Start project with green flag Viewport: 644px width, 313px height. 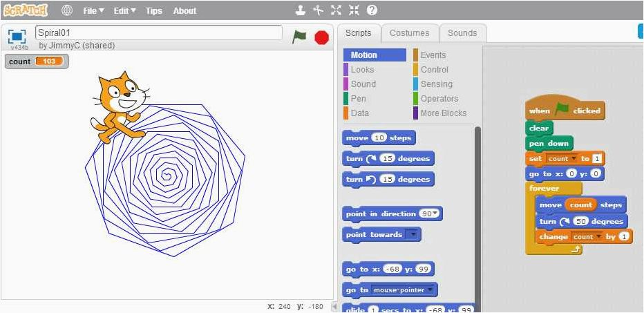point(299,37)
